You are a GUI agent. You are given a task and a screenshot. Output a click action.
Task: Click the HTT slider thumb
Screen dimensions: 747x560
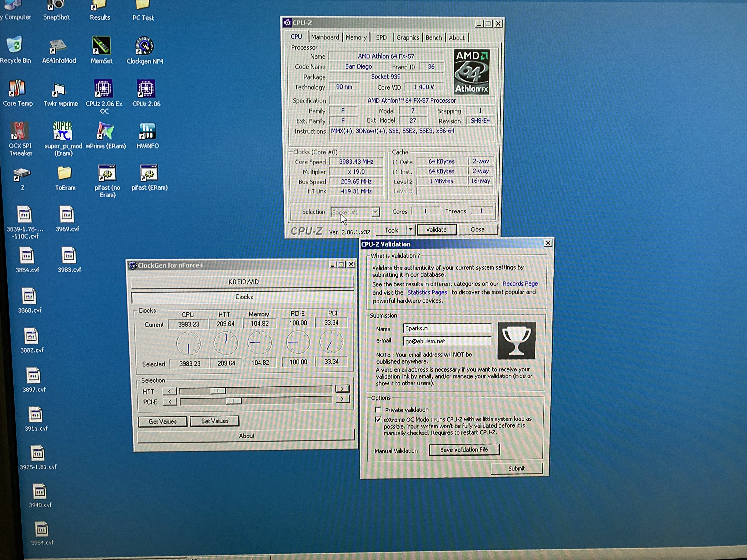218,391
